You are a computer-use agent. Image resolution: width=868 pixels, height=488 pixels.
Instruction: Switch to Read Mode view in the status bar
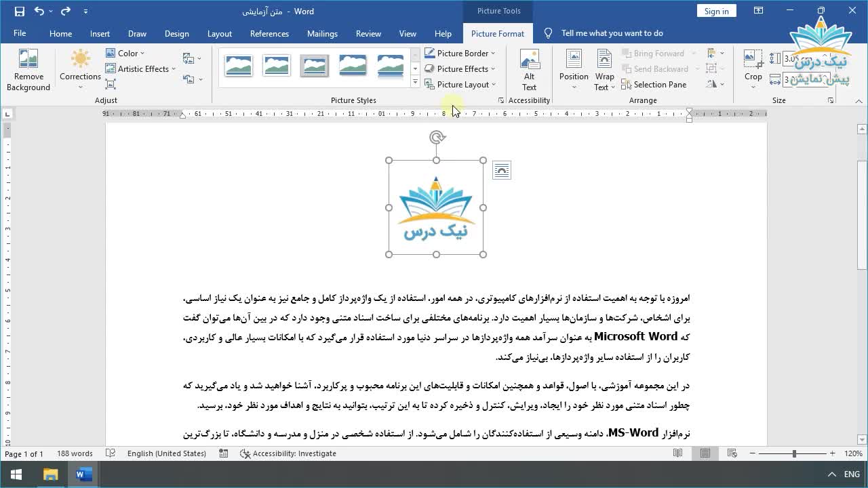[x=677, y=453]
